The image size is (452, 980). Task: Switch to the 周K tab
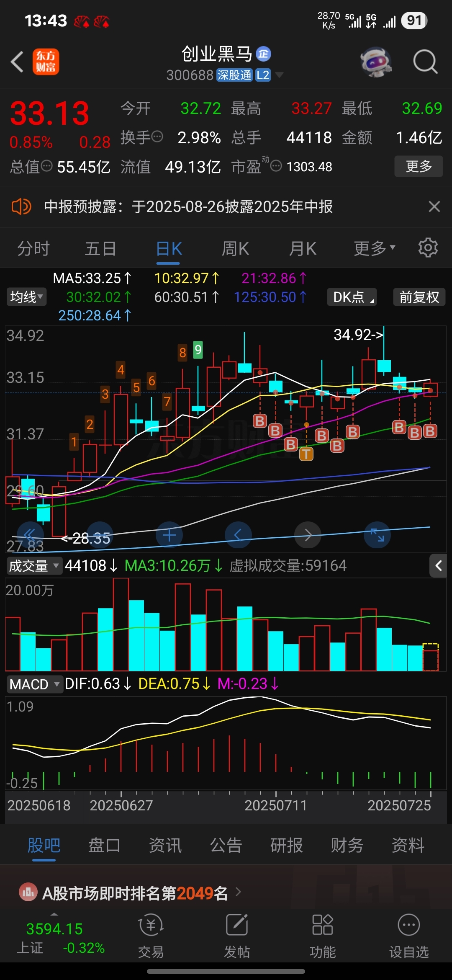[x=235, y=248]
